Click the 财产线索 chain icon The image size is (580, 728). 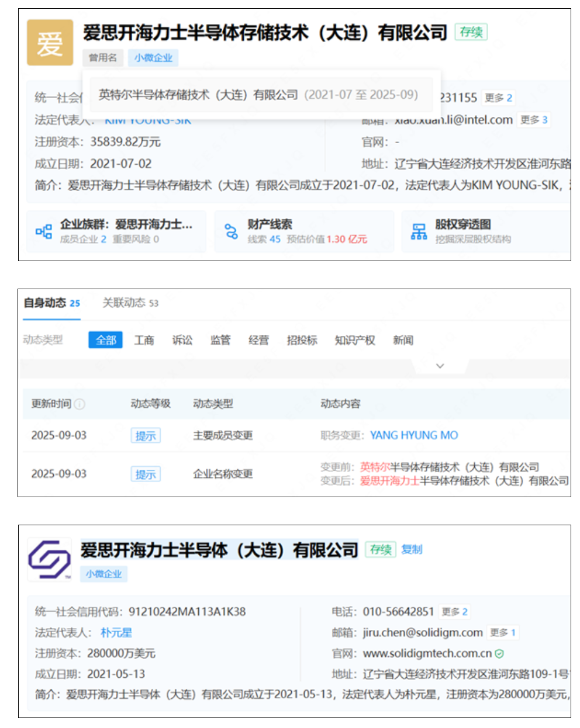[232, 231]
